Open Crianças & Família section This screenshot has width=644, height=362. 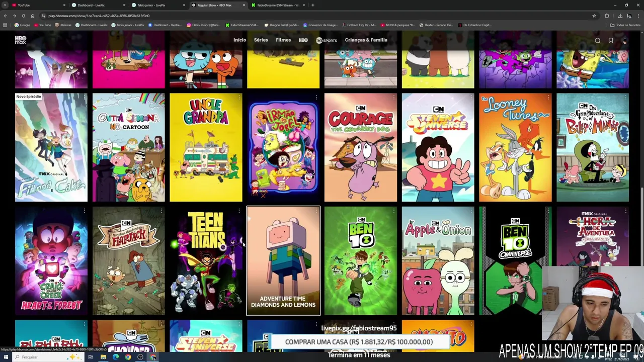tap(366, 40)
